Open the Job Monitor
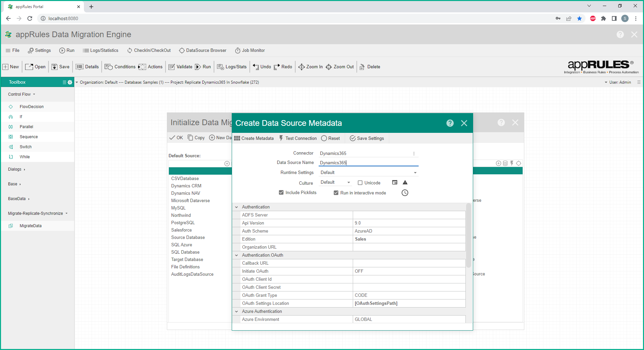Screen dimensions: 644x350 coord(250,50)
